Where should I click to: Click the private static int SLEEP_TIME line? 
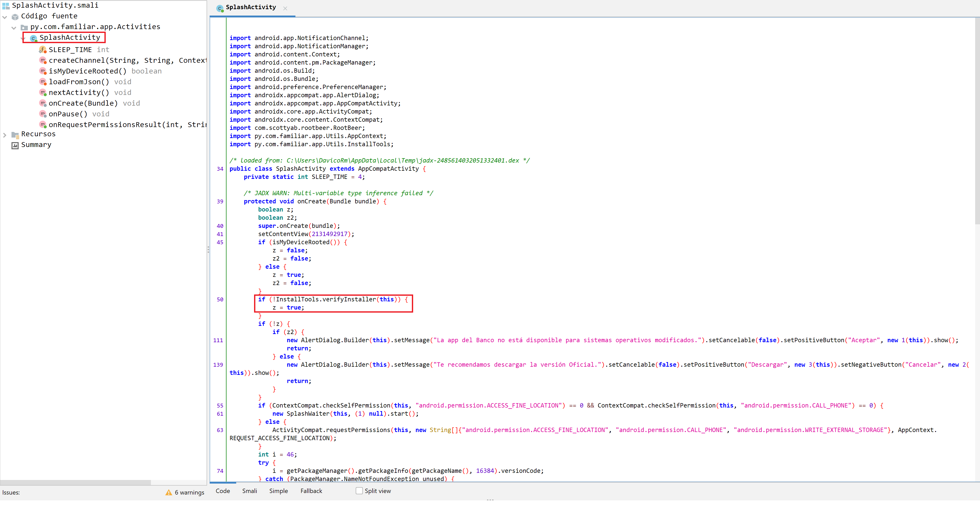pos(304,177)
